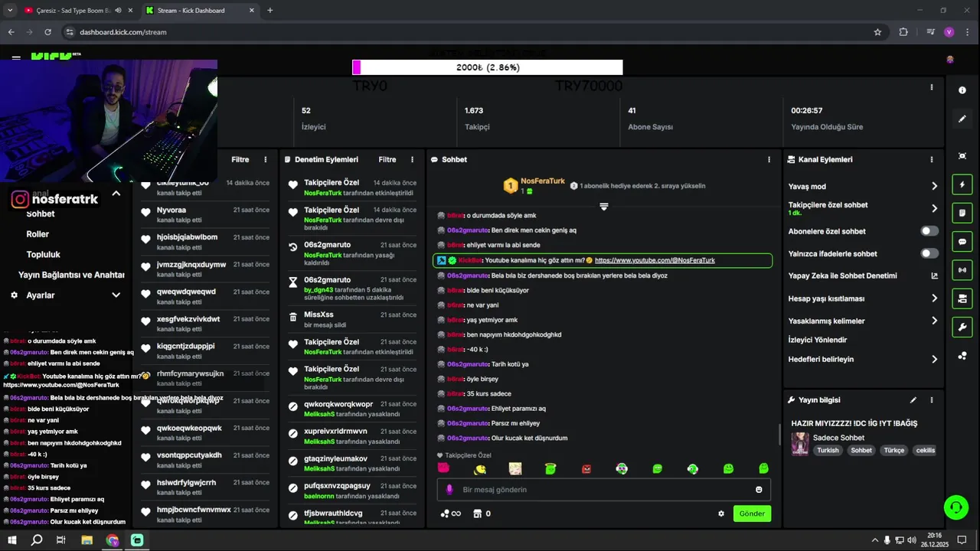Open Yayın Bağlantısı ve Anahtar

71,275
